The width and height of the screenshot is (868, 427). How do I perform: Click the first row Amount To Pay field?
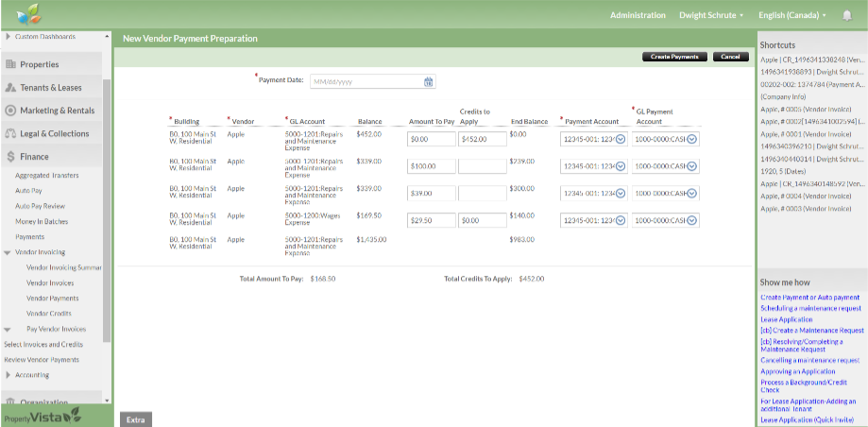[431, 139]
